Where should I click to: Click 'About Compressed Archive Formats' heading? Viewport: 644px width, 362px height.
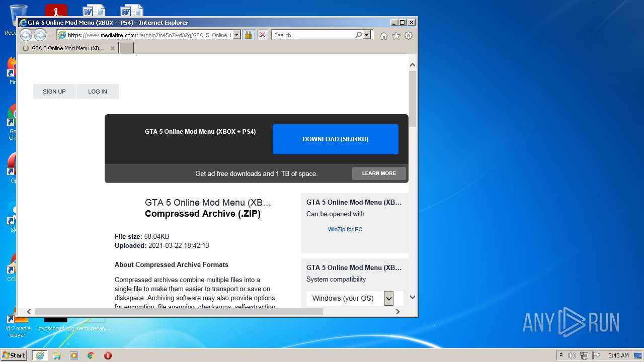pos(172,264)
